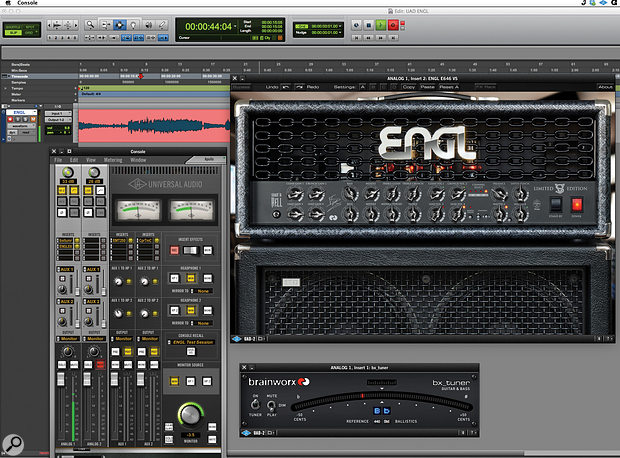Open About in the ENGL plugin toolbar
Viewport: 620px width, 458px height.
[x=605, y=87]
